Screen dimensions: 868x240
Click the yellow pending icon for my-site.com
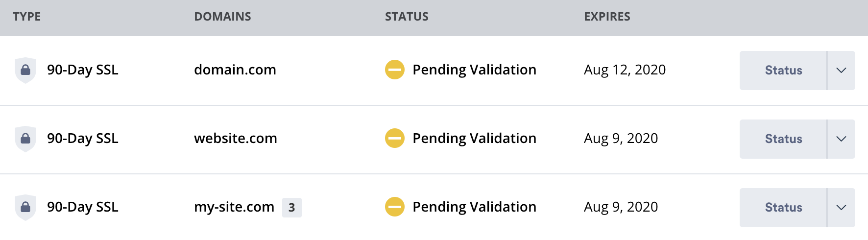[x=394, y=207]
